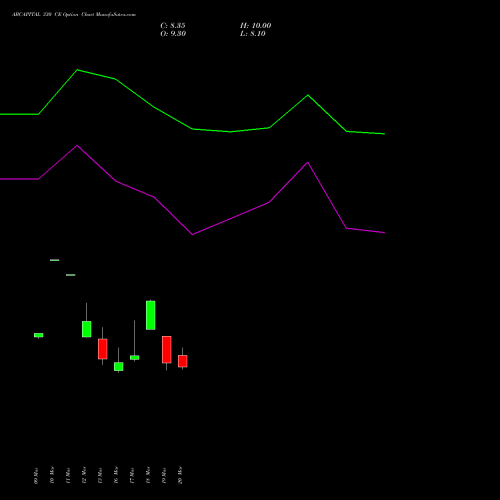Image resolution: width=500 pixels, height=500 pixels.
Task: Select the red candle for 20 Mar
Action: (x=183, y=361)
